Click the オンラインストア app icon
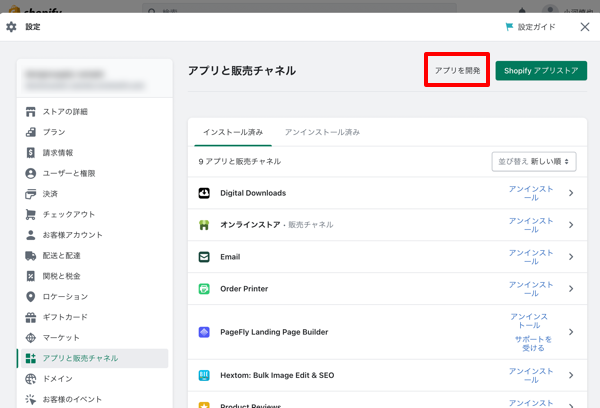This screenshot has width=600, height=408. [204, 225]
